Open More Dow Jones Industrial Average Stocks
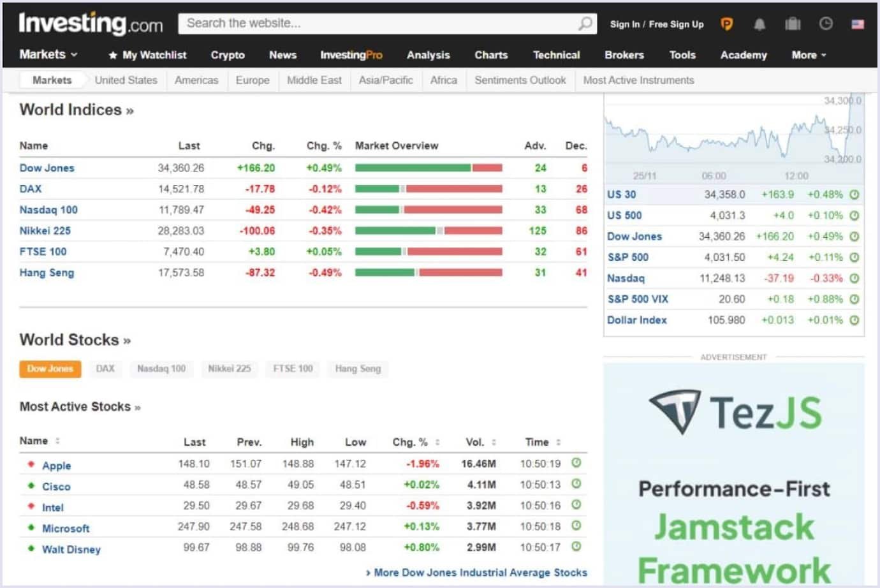Viewport: 880px width, 588px height. point(476,573)
